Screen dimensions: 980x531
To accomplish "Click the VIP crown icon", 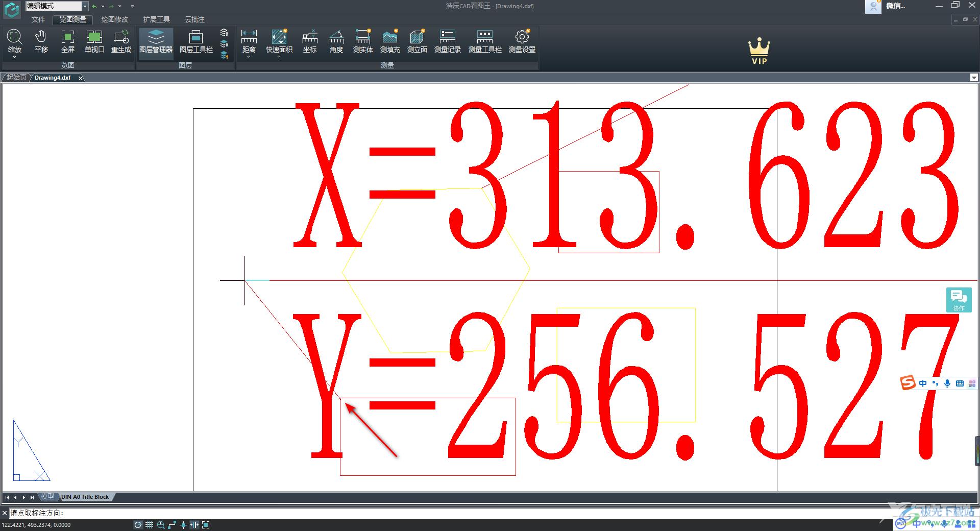I will (759, 51).
